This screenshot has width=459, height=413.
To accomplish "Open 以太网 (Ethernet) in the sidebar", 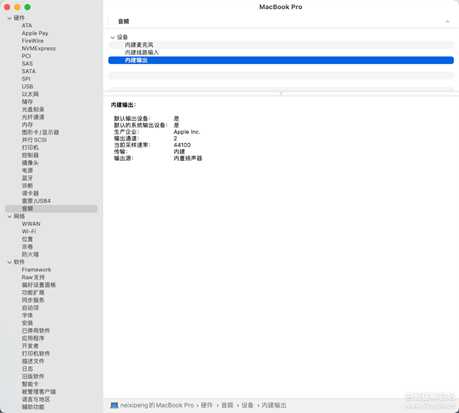I will (30, 94).
